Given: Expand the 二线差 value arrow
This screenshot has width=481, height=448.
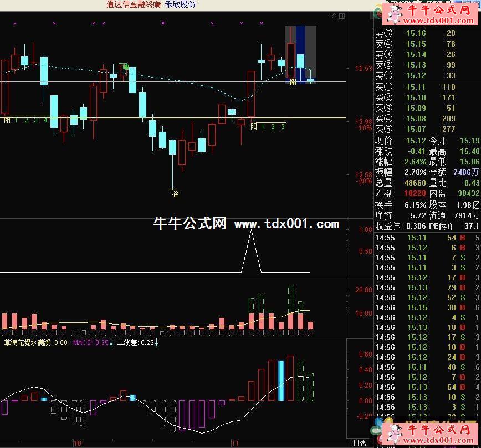Looking at the screenshot, I should (157, 343).
